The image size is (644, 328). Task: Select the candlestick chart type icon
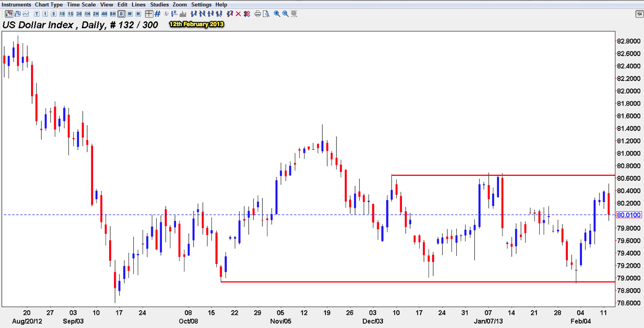[x=10, y=14]
